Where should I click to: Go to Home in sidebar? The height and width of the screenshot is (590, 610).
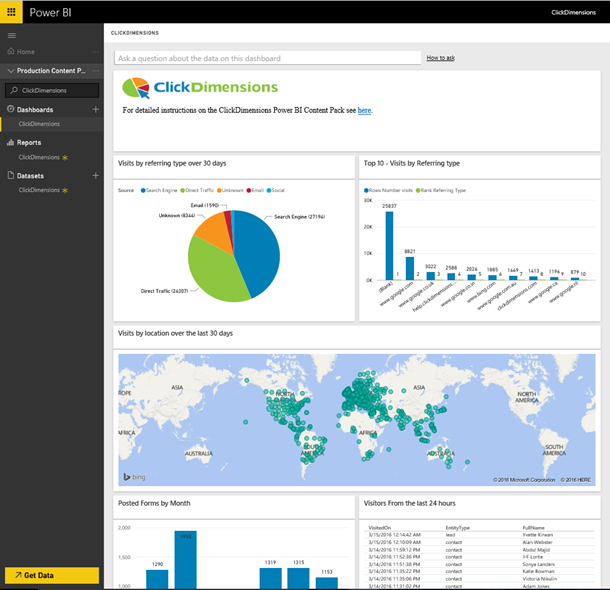pyautogui.click(x=21, y=52)
